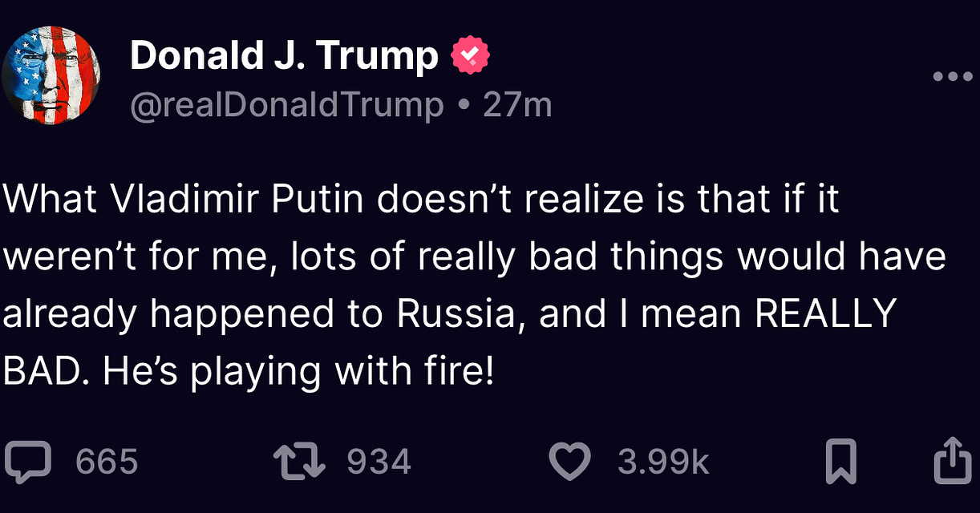View the 934 reposts count
Viewport: 980px width, 513px height.
[x=379, y=463]
